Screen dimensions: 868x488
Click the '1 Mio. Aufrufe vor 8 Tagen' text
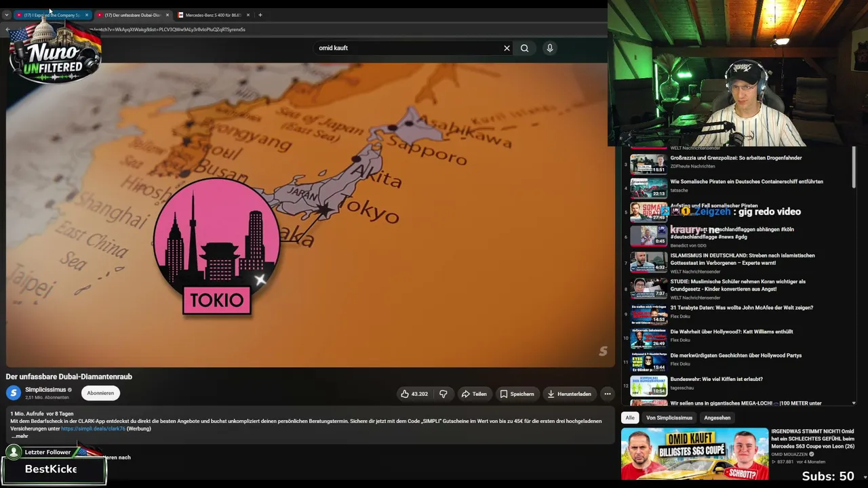42,413
